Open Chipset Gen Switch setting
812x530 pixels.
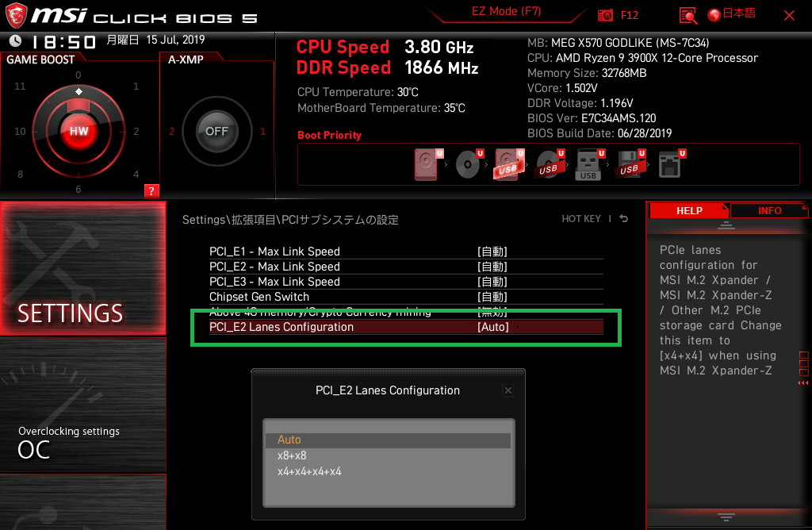pyautogui.click(x=406, y=297)
